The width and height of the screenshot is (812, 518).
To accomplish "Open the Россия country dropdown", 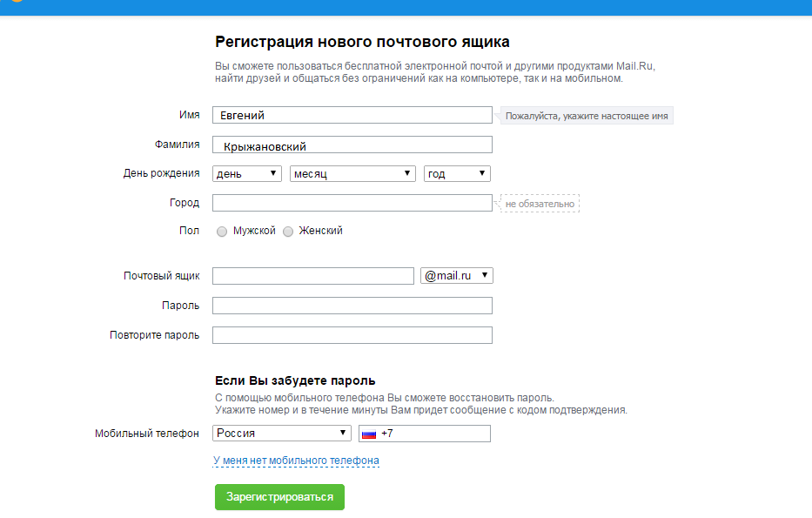I will tap(282, 433).
